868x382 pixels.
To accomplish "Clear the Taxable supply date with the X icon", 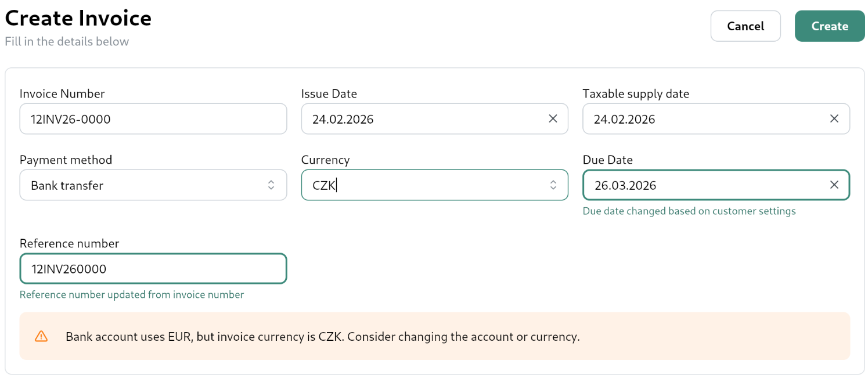I will pyautogui.click(x=834, y=118).
